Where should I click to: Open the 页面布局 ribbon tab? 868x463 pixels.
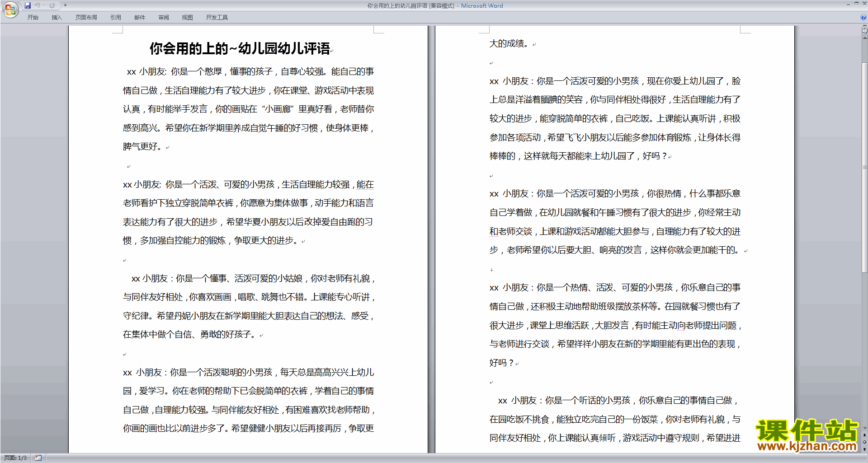coord(86,17)
